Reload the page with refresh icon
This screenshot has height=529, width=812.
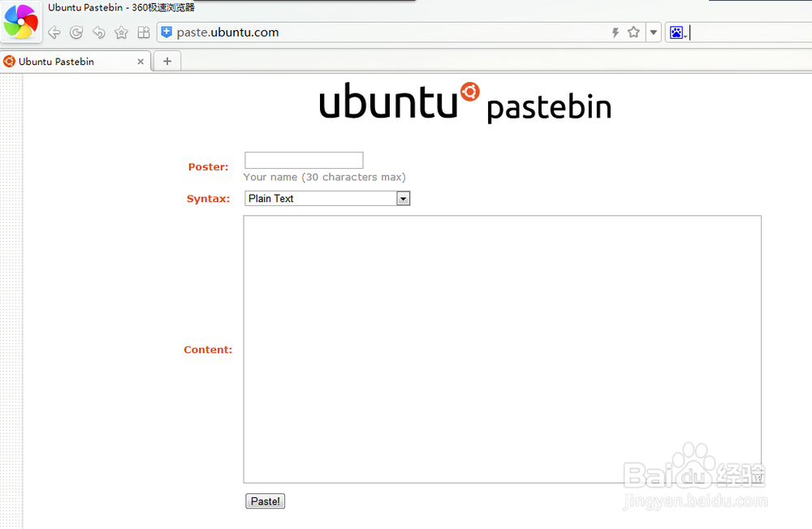point(76,32)
